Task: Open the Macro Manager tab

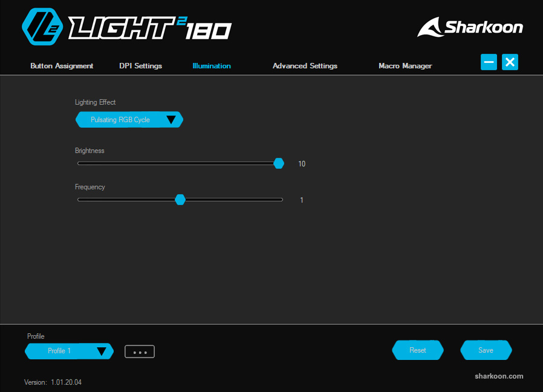Action: point(405,66)
